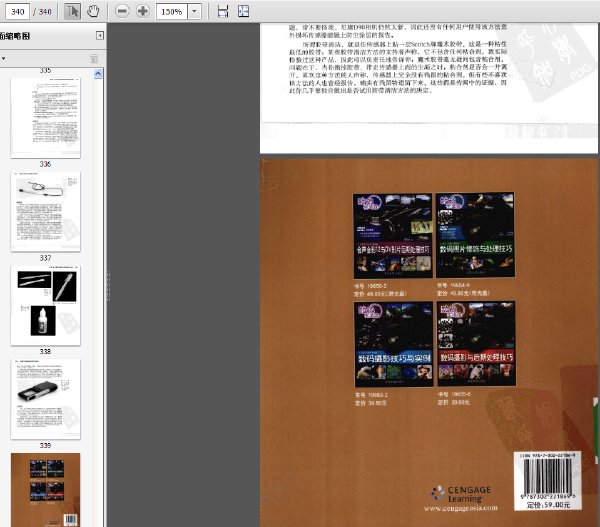
Task: Collapse the thumbnails panel with arrow button
Action: [99, 36]
